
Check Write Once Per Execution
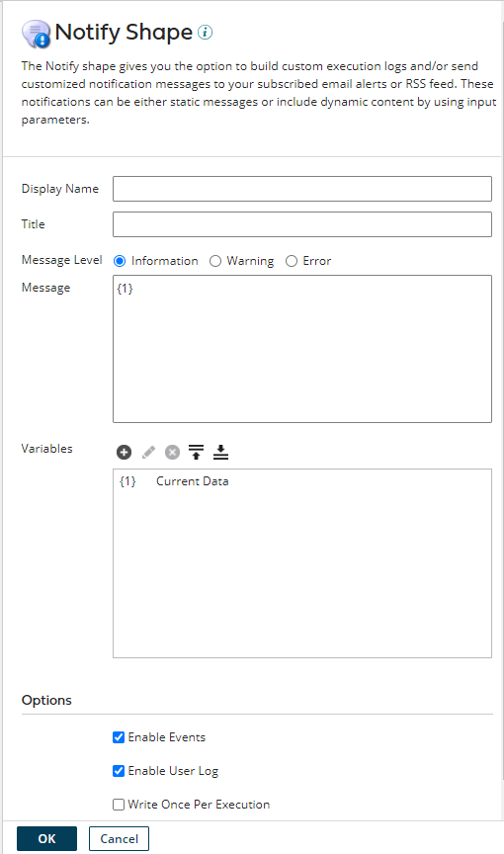click(119, 805)
